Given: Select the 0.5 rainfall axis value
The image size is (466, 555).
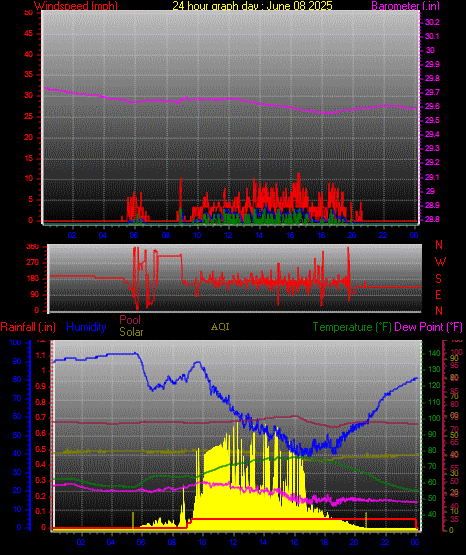Looking at the screenshot, I should click(x=41, y=449).
